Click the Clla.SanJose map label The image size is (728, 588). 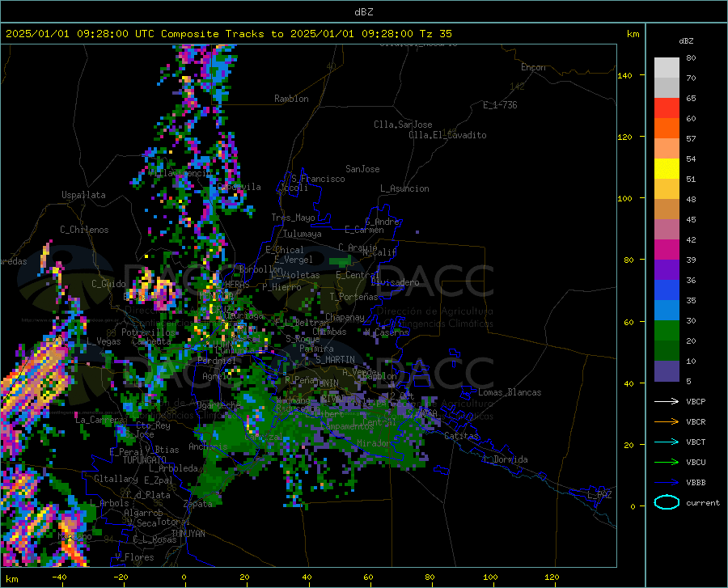coord(403,125)
